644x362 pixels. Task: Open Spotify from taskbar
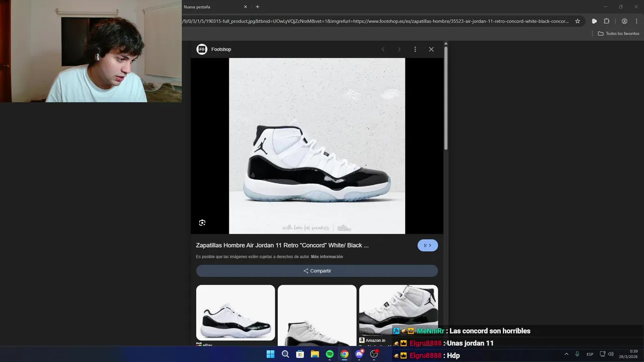(330, 354)
